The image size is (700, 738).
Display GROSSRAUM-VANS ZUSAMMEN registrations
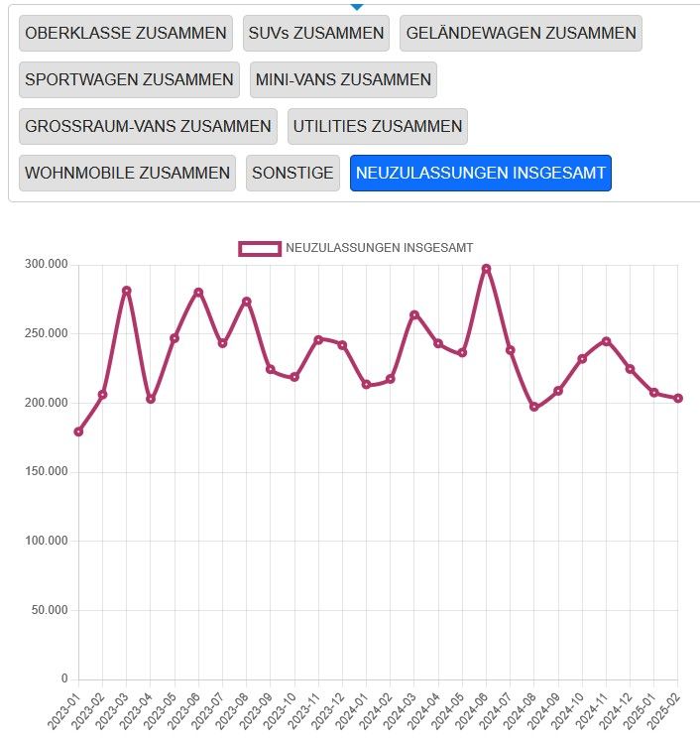[148, 126]
